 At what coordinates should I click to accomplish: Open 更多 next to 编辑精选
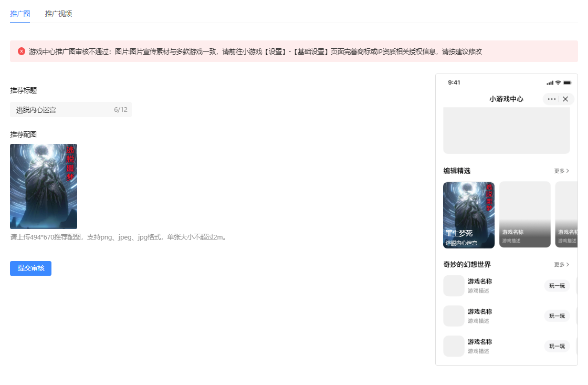(x=561, y=171)
